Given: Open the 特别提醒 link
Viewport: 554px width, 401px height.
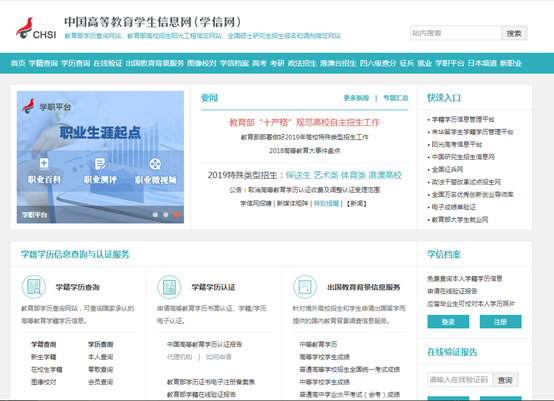Looking at the screenshot, I should [326, 204].
